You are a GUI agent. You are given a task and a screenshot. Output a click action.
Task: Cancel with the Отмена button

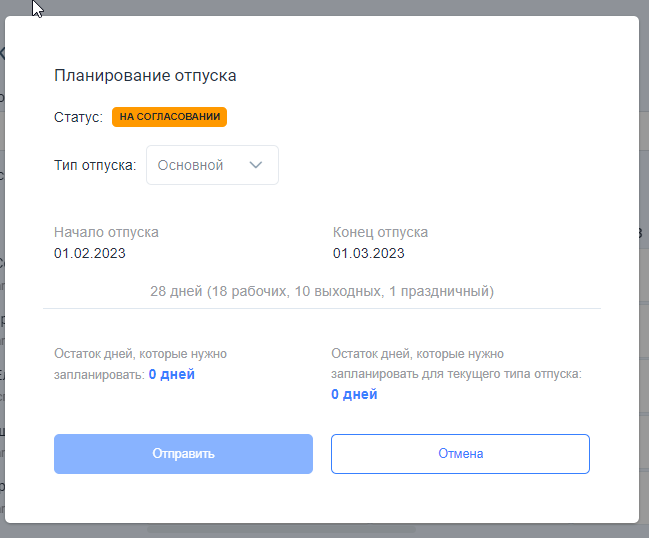point(460,454)
